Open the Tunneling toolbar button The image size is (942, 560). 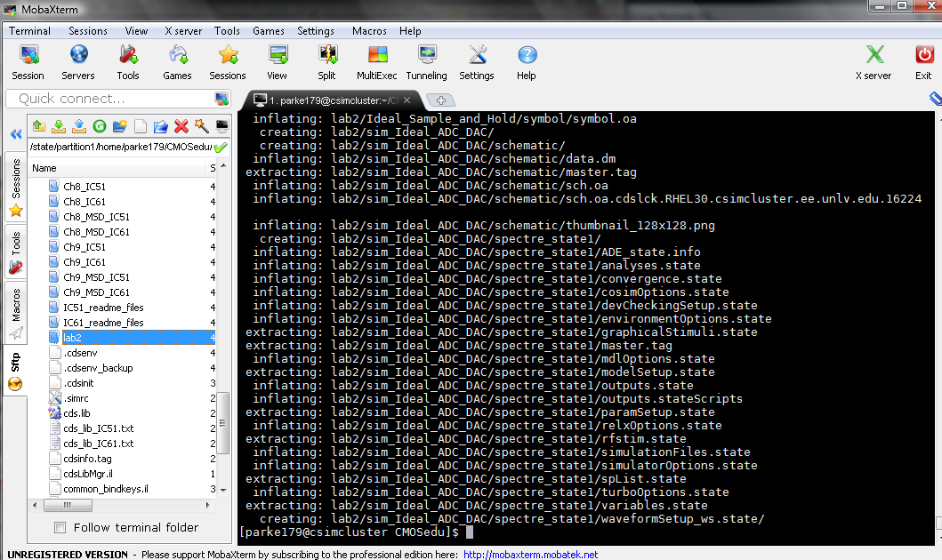[x=427, y=62]
